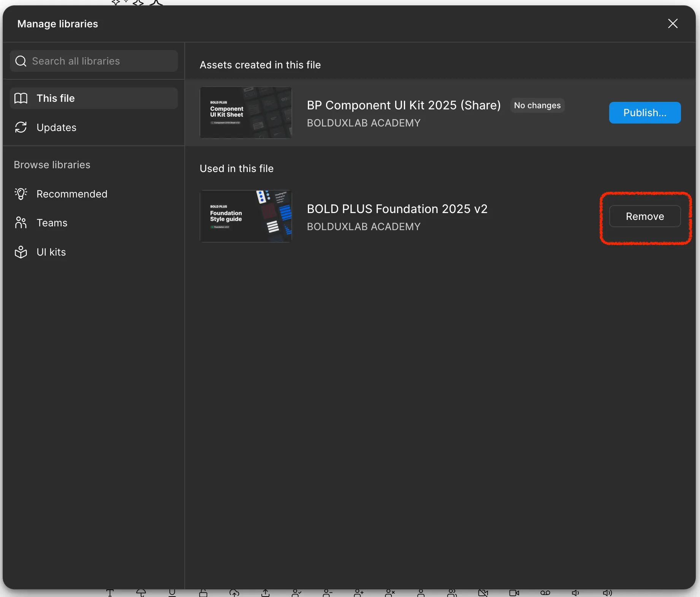Switch to the Updates tab
700x597 pixels.
[56, 127]
